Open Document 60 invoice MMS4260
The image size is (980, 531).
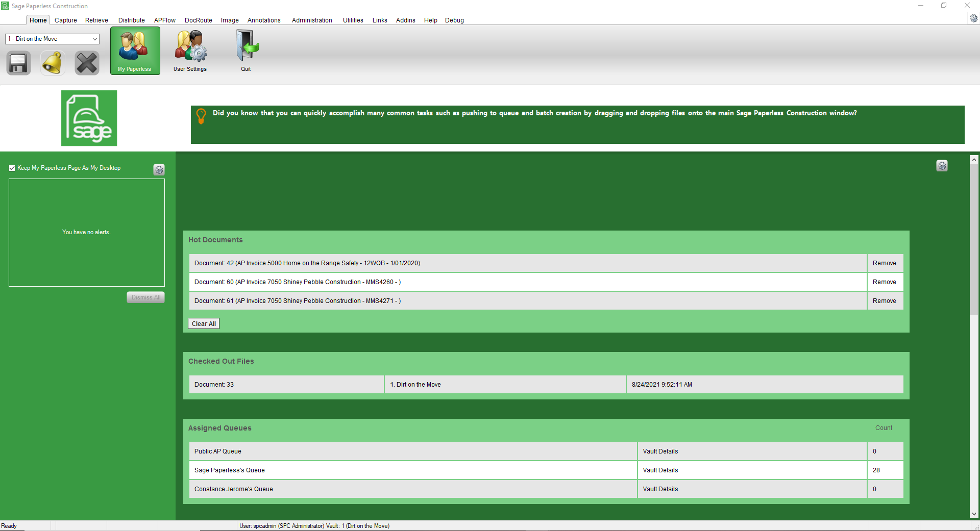click(528, 282)
